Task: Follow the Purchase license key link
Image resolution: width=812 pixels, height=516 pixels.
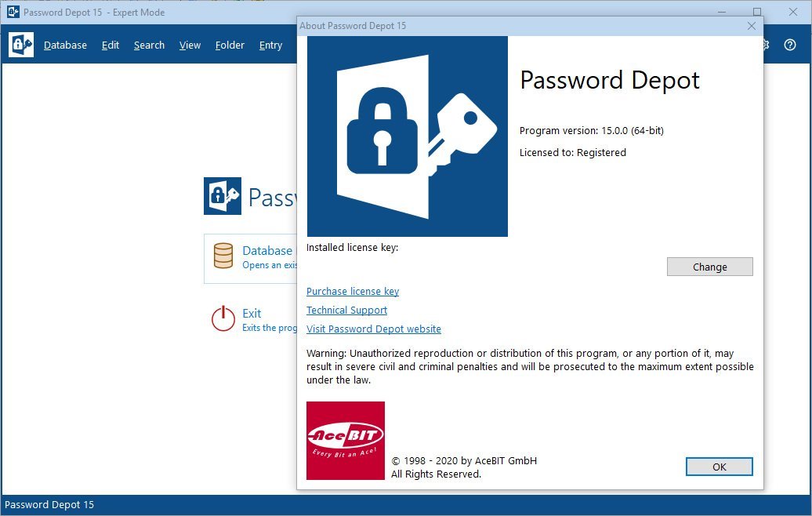Action: [x=353, y=291]
